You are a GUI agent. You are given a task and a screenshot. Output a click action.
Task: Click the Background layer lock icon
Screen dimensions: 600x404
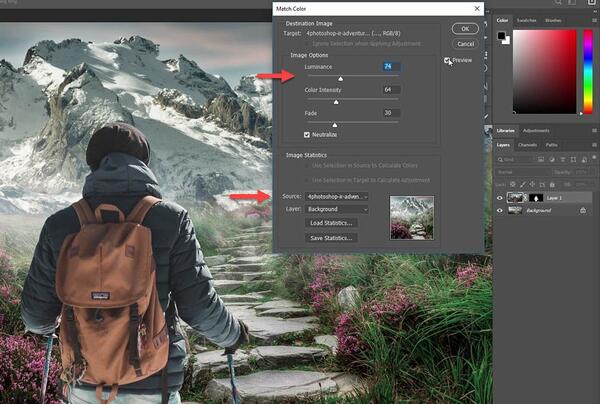click(x=582, y=210)
